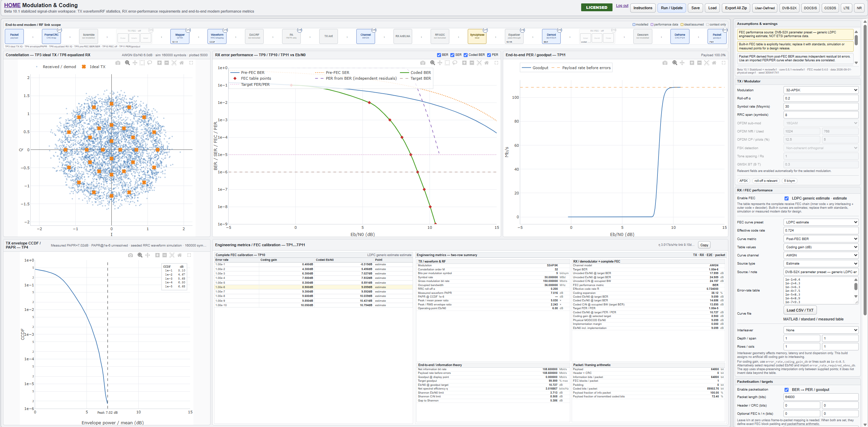Screen dimensions: 868x427
Task: Select zoom tool in goodput plot toolbar
Action: point(675,63)
